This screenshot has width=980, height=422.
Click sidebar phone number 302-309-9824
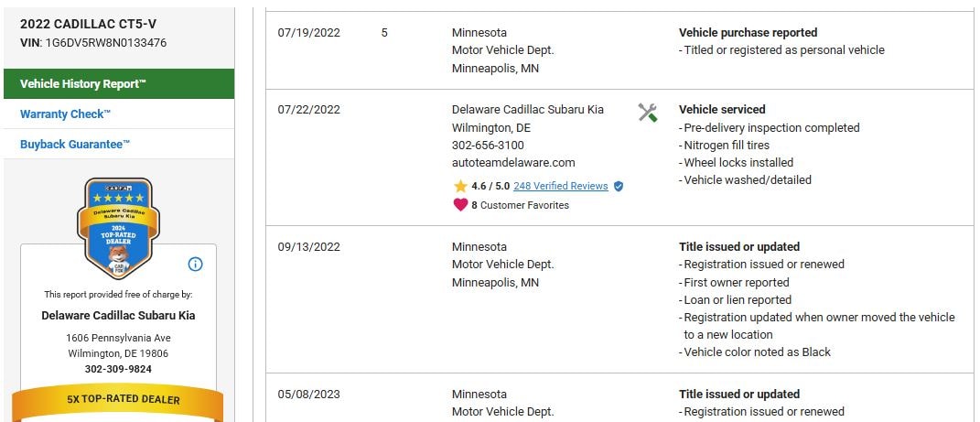pos(118,370)
